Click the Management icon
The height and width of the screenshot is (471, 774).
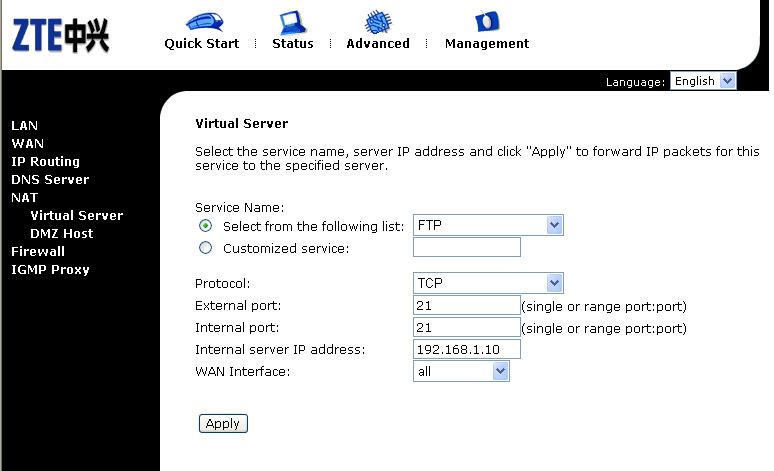(487, 21)
